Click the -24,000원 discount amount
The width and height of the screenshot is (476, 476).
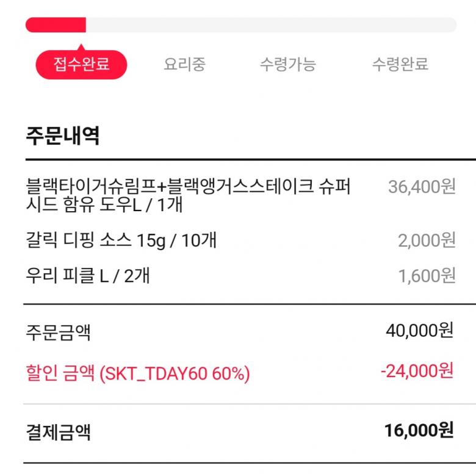[x=417, y=370]
